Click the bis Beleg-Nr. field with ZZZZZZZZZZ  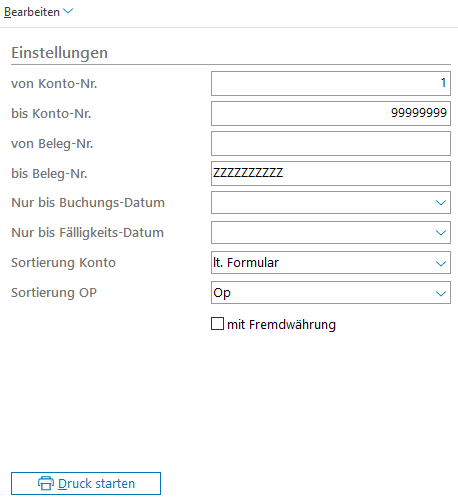331,173
